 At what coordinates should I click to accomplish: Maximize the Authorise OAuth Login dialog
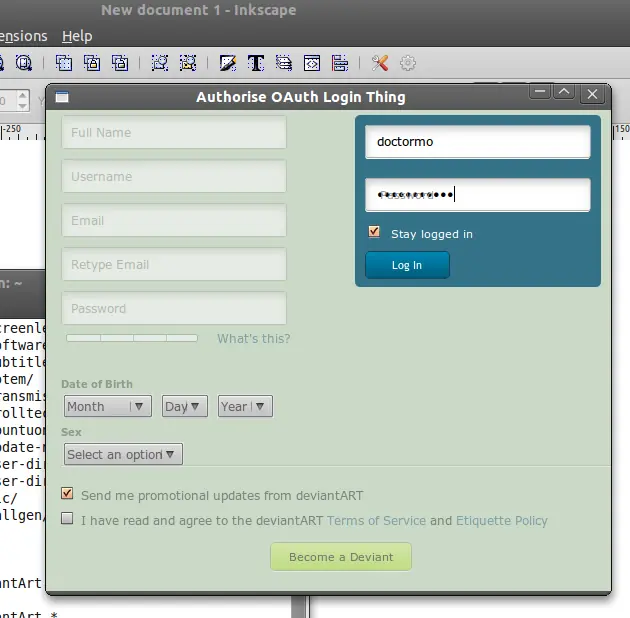point(564,92)
